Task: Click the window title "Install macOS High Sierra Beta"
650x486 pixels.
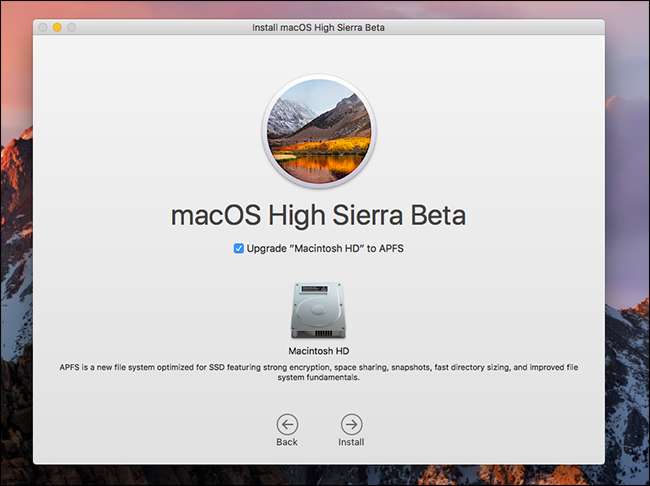Action: (318, 27)
